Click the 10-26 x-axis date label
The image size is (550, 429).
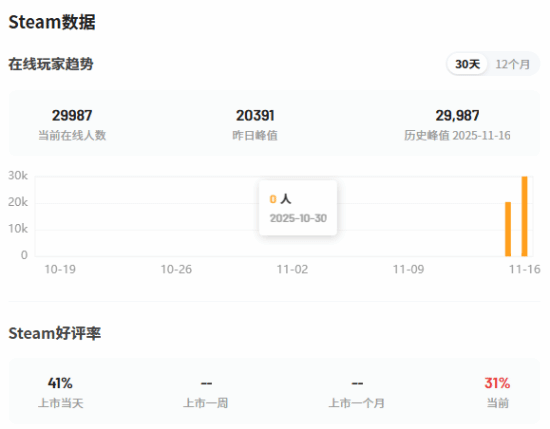(176, 269)
